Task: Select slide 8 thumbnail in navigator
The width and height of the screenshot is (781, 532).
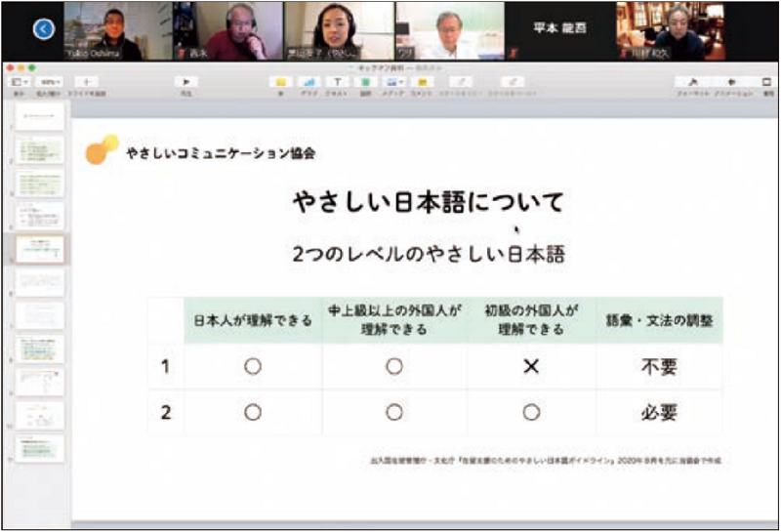Action: click(39, 348)
